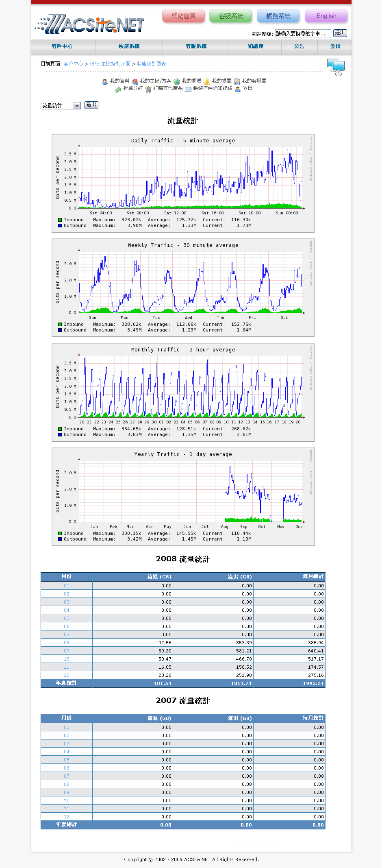The width and height of the screenshot is (382, 868).
Task: Open month 01 in the 2007 table
Action: 67,727
